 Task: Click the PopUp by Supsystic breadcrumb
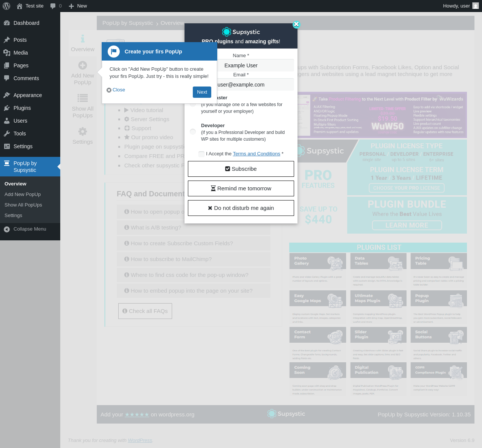[128, 23]
